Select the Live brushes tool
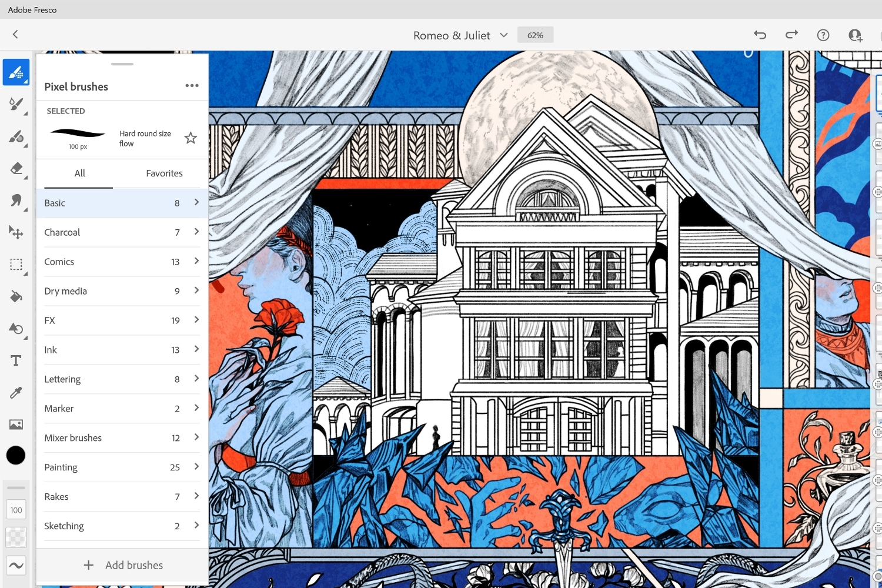The height and width of the screenshot is (588, 882). tap(16, 105)
